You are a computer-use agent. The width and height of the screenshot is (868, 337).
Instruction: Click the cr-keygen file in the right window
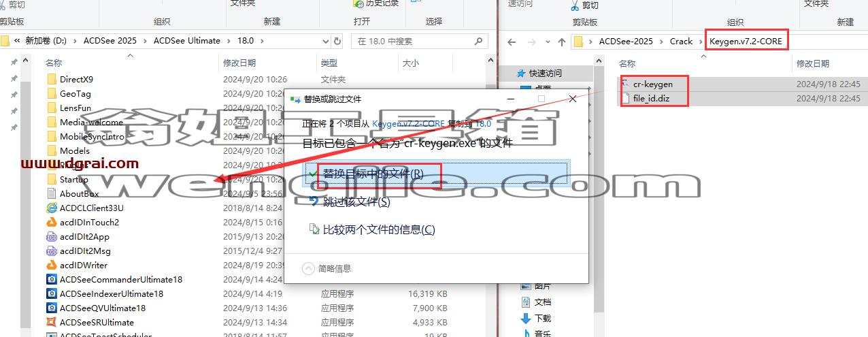[652, 84]
